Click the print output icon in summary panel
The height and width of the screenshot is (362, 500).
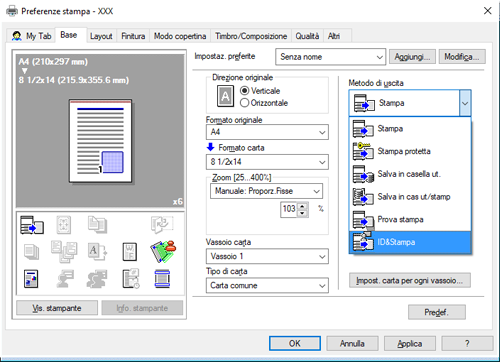32,225
